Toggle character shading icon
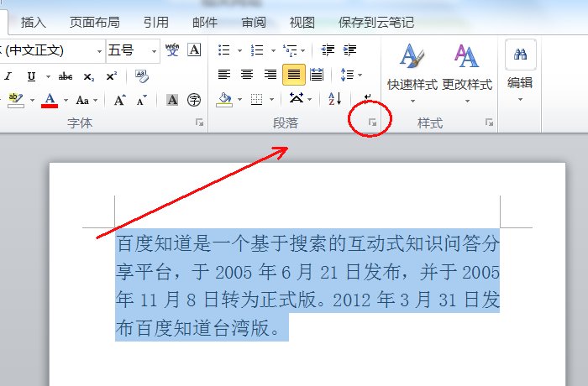Viewport: 588px width, 386px height. coord(172,100)
